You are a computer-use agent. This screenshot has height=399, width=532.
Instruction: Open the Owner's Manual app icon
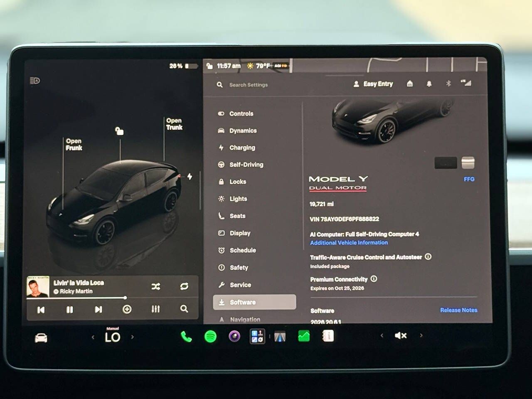pos(328,336)
